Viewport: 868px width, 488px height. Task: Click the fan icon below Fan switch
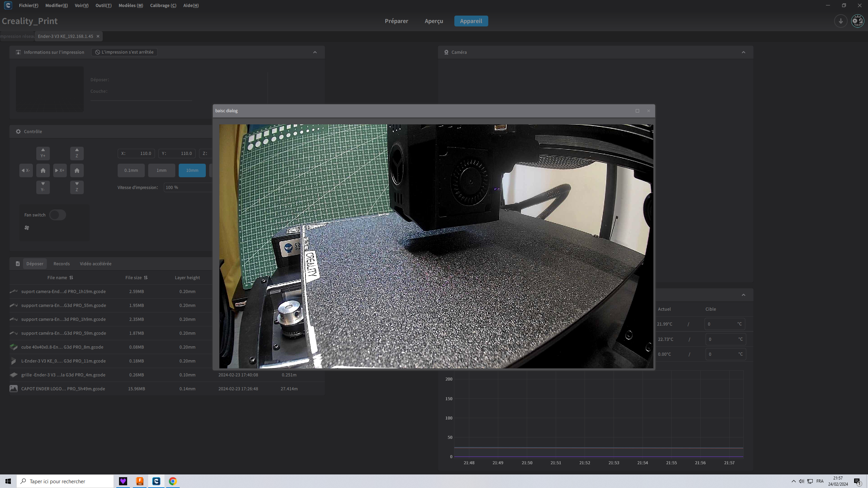tap(27, 228)
